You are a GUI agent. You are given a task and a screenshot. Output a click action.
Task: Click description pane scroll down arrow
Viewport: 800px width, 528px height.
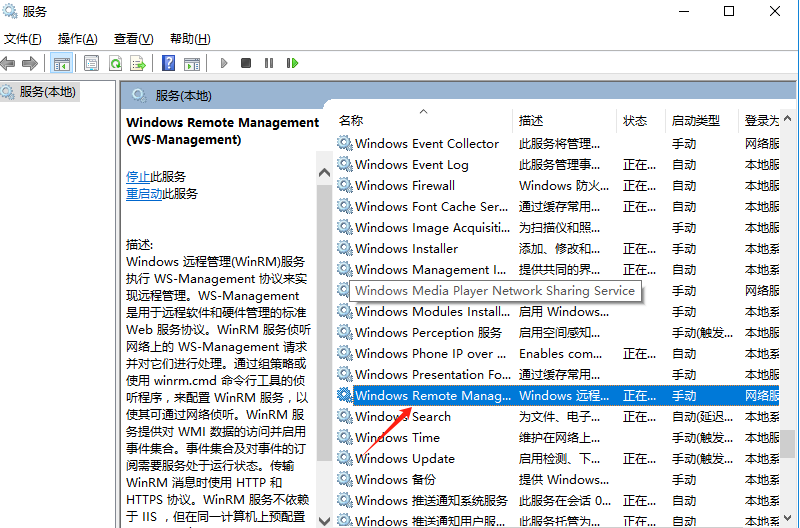point(324,520)
